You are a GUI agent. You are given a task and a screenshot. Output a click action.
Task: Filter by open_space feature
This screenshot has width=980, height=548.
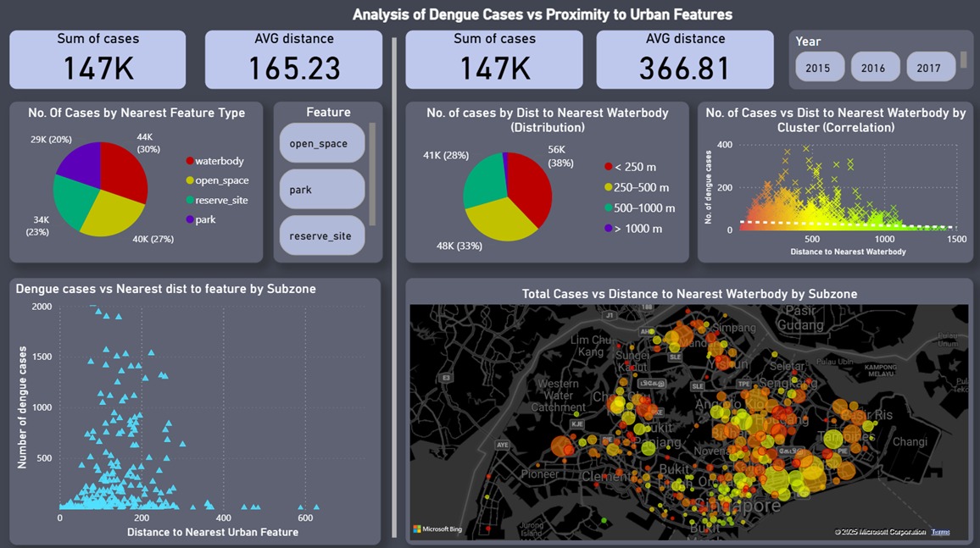pos(322,143)
